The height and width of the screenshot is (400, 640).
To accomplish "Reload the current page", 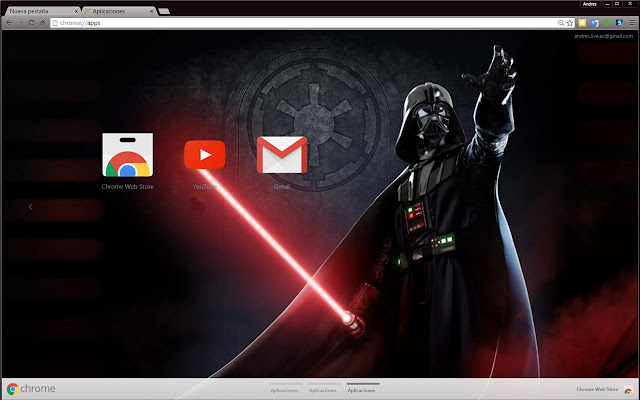I will coord(31,23).
